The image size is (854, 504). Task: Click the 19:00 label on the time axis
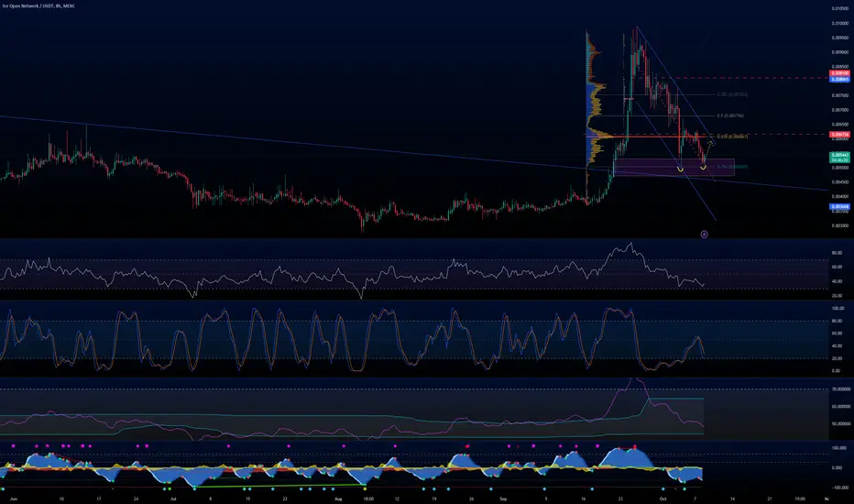(800, 499)
